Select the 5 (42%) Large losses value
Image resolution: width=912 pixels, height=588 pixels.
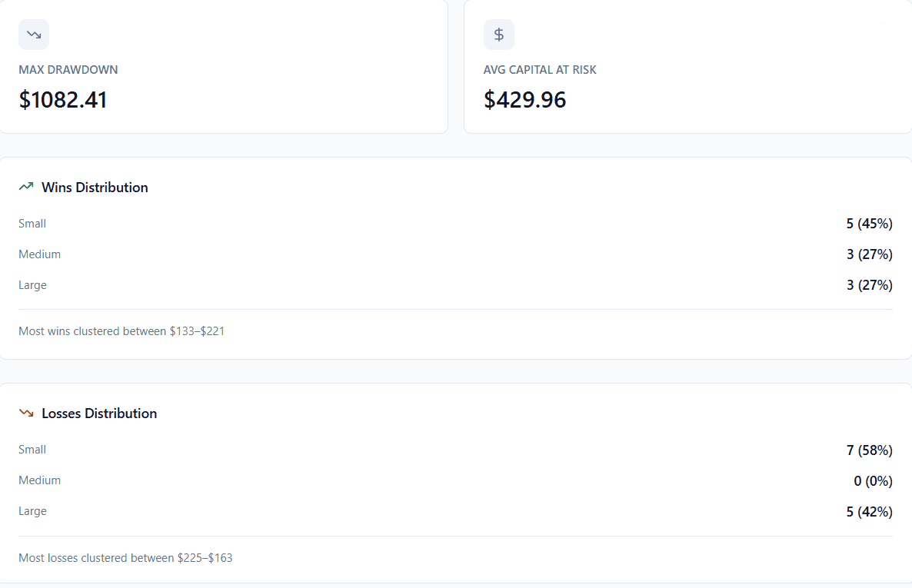tap(870, 511)
